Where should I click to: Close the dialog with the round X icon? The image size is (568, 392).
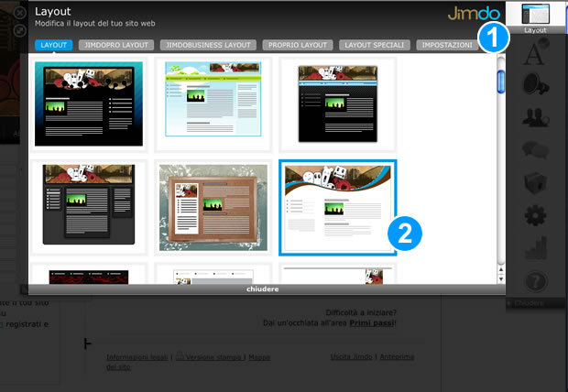click(19, 13)
